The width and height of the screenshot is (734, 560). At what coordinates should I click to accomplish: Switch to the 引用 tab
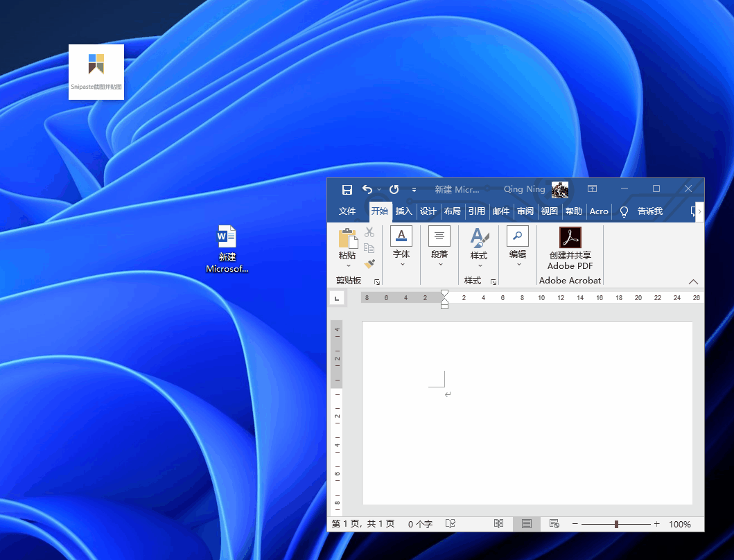(477, 211)
